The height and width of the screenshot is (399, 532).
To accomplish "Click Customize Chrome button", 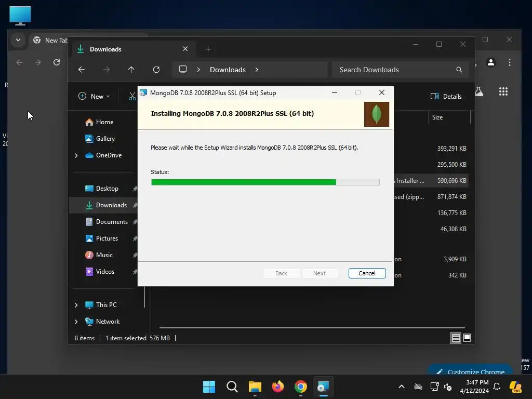I will tap(471, 370).
